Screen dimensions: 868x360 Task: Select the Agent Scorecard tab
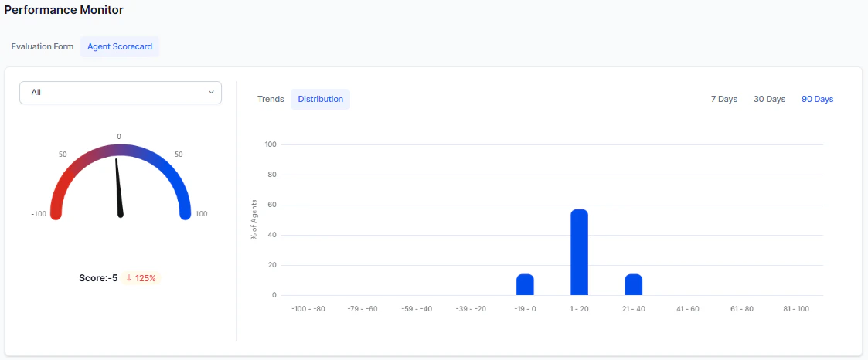click(120, 46)
